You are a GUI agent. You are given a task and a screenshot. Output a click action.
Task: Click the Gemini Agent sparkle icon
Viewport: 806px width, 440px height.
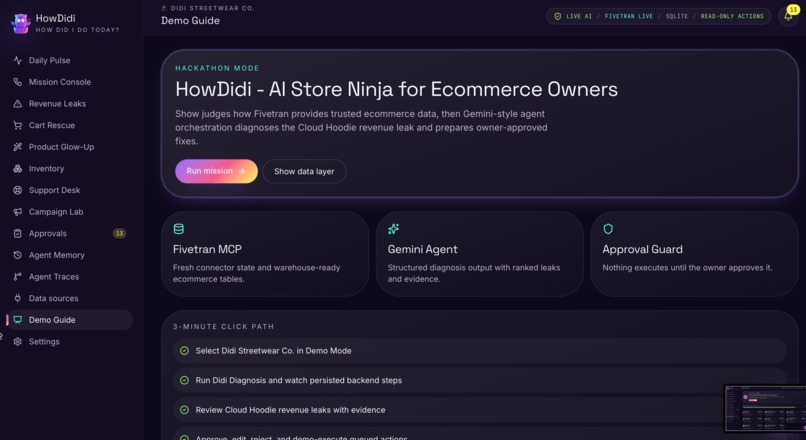(x=393, y=229)
